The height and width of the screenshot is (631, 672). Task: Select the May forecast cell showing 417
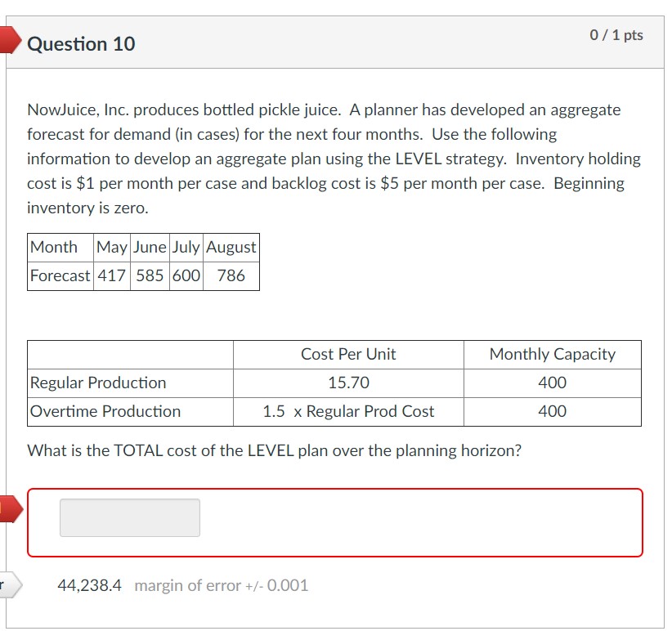[x=110, y=276]
